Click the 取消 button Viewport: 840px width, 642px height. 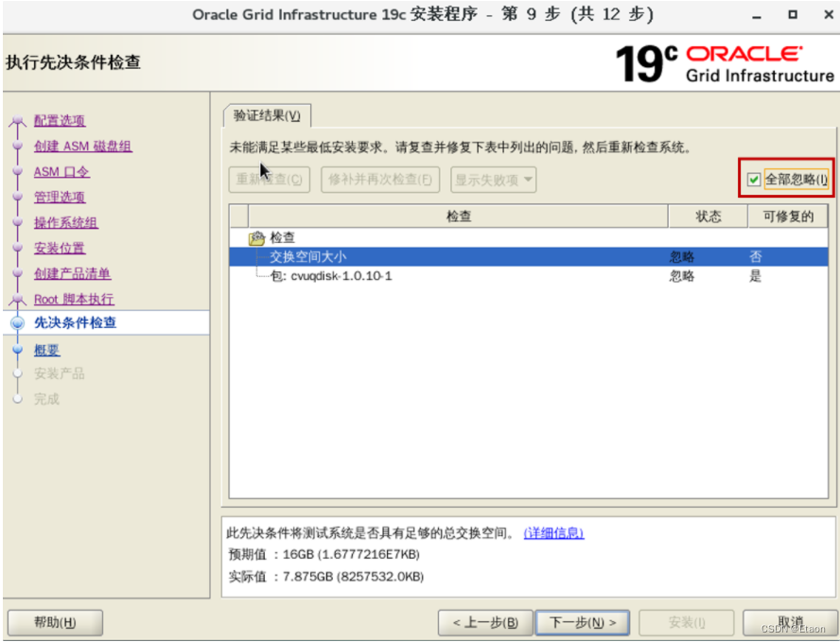point(790,623)
